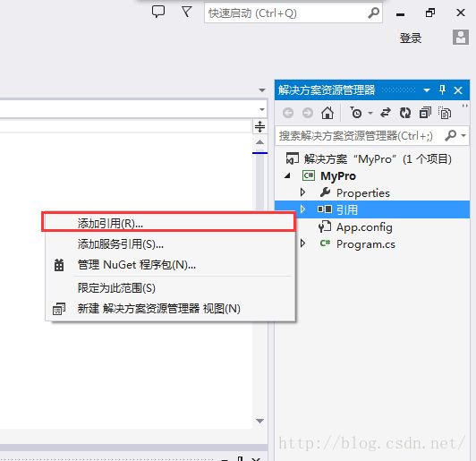This screenshot has width=476, height=461.
Task: Click the editor scrollbar up arrow
Action: [x=259, y=141]
